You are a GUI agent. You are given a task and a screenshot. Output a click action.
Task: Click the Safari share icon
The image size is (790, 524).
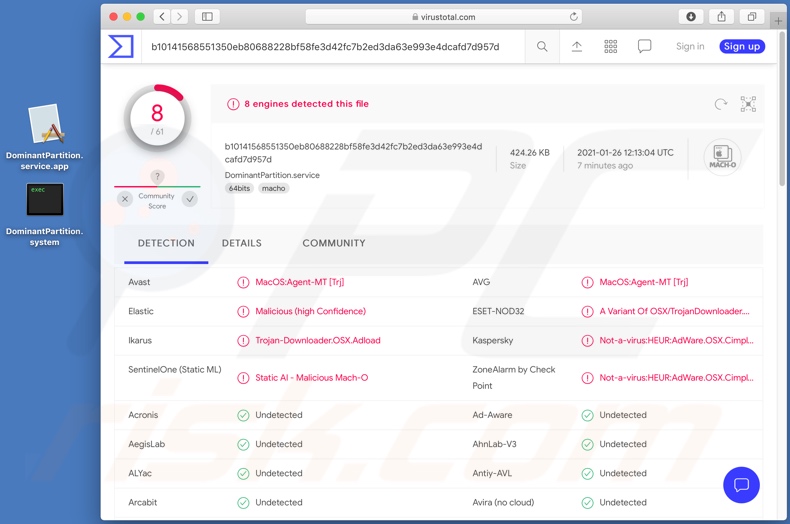[721, 17]
